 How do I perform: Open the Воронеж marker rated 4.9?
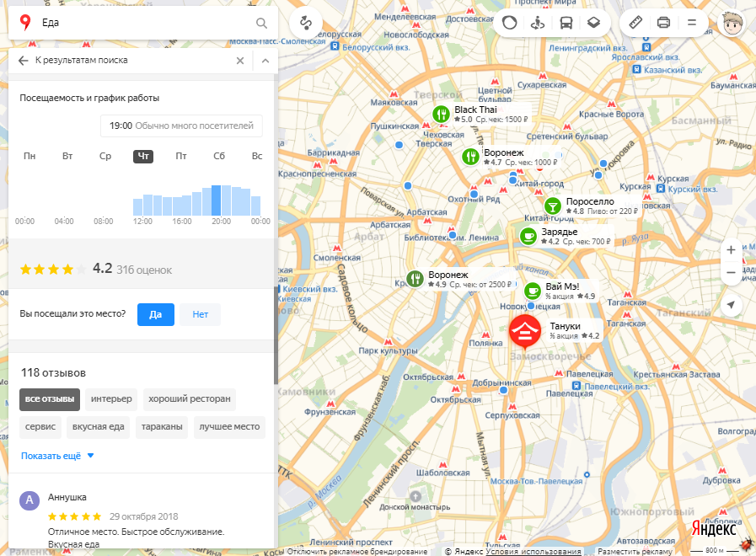pos(415,279)
